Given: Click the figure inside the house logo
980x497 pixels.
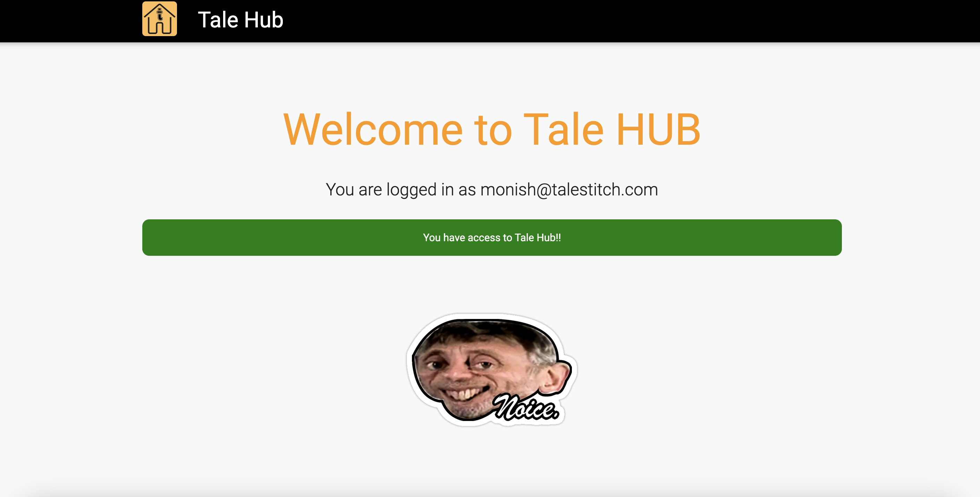Looking at the screenshot, I should pyautogui.click(x=160, y=15).
